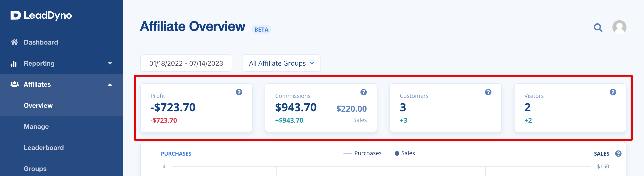This screenshot has height=176, width=644.
Task: Click the Visitors card help icon
Action: (x=612, y=92)
